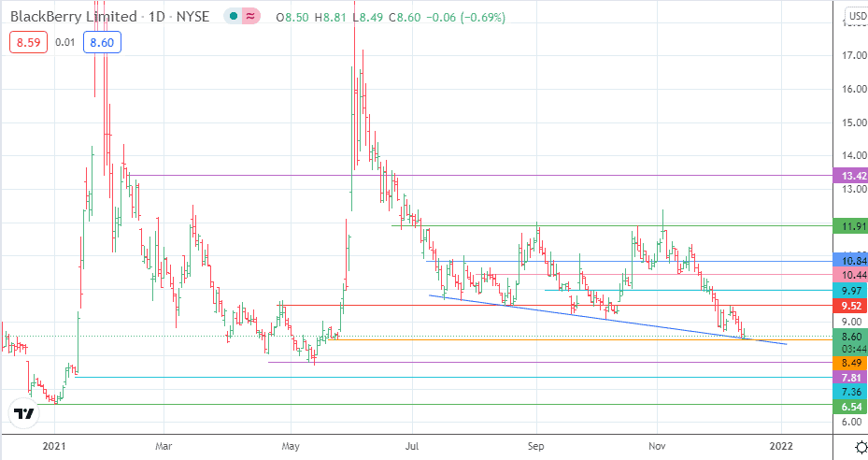
Task: Select the 8.49 orange price label
Action: (x=850, y=363)
